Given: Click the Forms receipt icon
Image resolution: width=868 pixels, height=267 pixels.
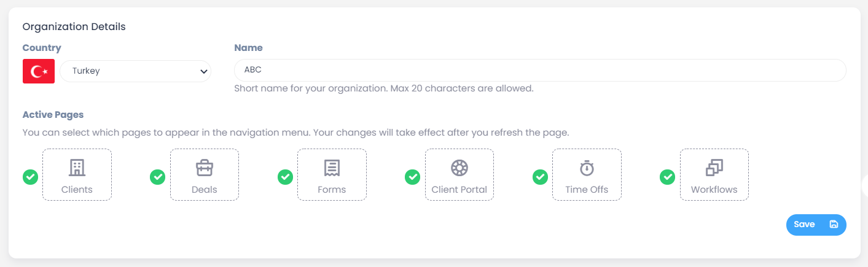Looking at the screenshot, I should 332,168.
